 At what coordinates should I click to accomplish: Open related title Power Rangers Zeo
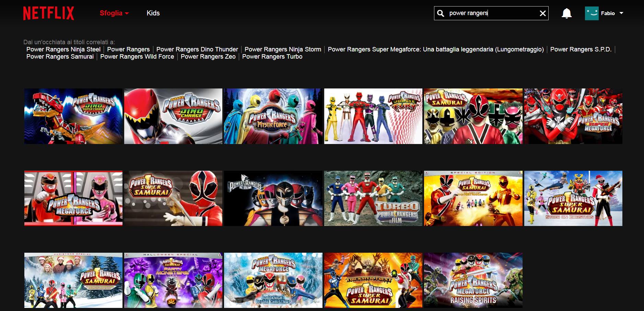point(208,57)
